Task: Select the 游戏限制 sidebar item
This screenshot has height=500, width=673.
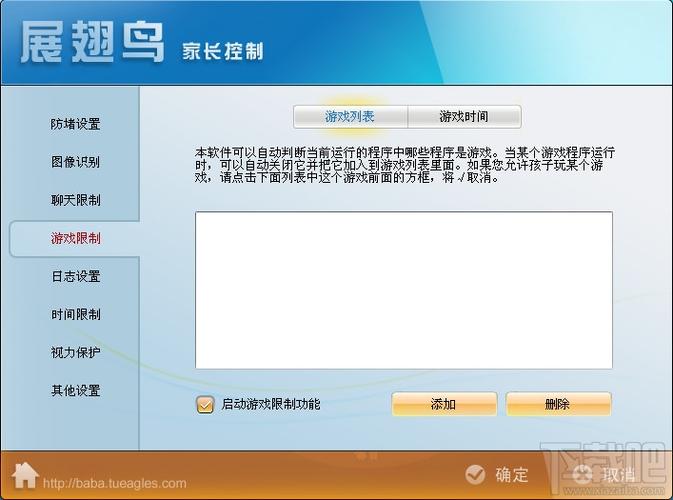Action: [x=76, y=238]
